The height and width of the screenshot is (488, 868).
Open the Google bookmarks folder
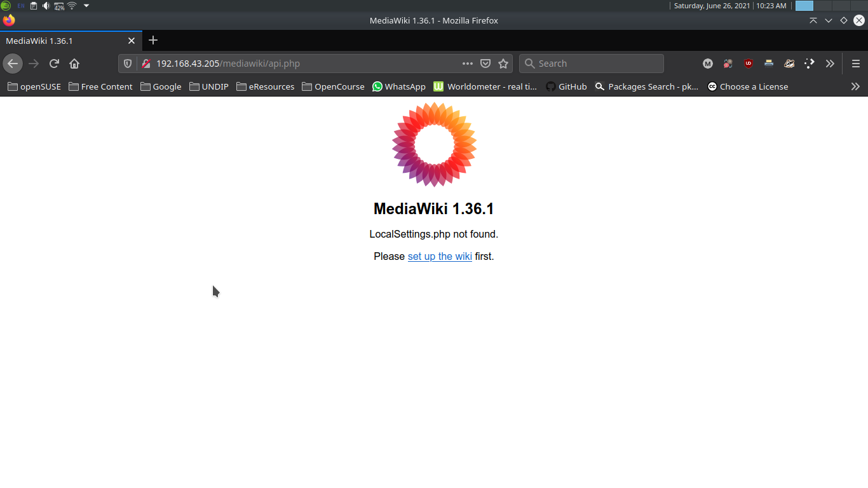click(161, 86)
